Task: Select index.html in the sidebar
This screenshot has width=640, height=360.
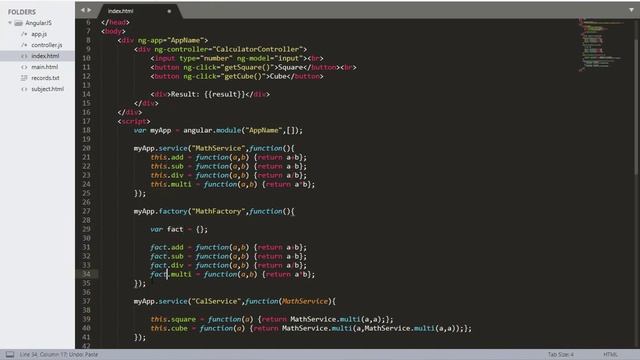Action: (x=45, y=56)
